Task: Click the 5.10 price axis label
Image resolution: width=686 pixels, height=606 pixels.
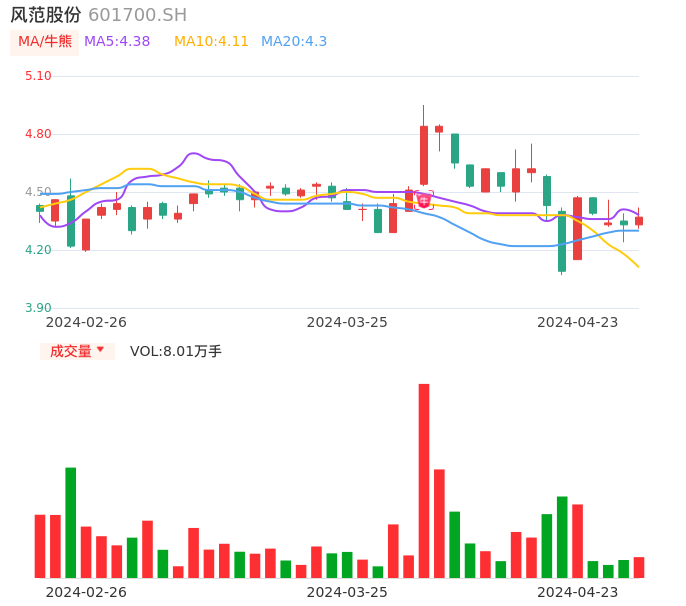Action: (x=38, y=76)
